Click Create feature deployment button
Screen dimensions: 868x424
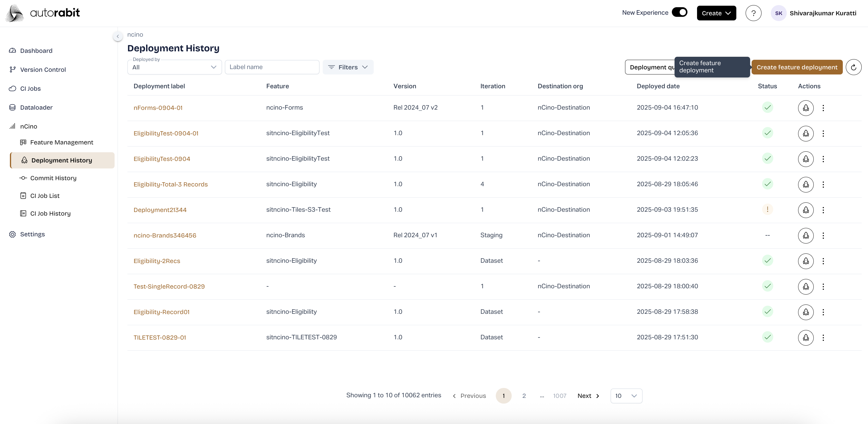coord(797,67)
